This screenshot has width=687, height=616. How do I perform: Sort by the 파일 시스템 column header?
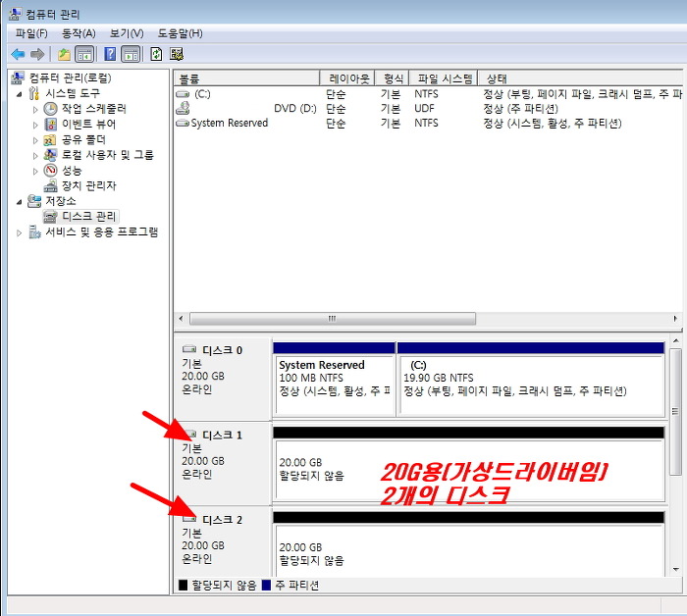(x=444, y=77)
